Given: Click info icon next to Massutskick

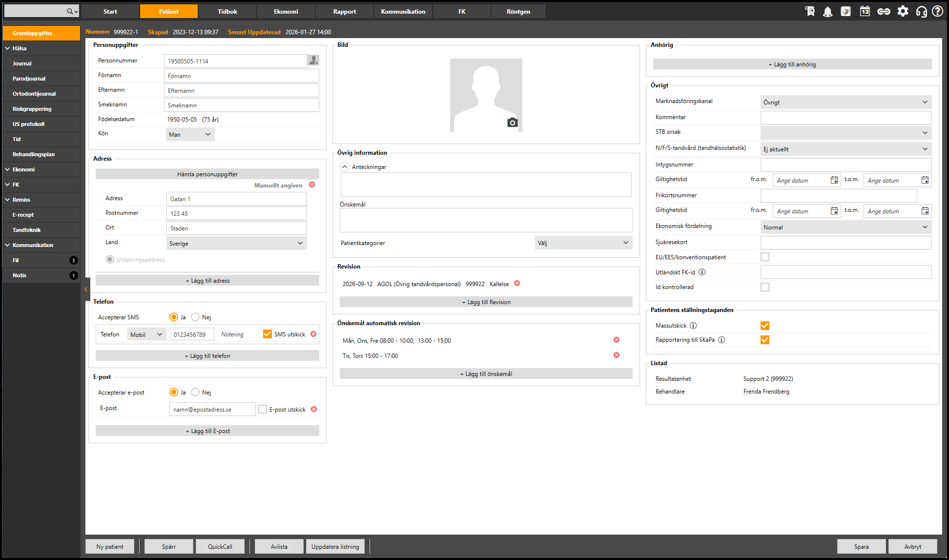Looking at the screenshot, I should (693, 326).
